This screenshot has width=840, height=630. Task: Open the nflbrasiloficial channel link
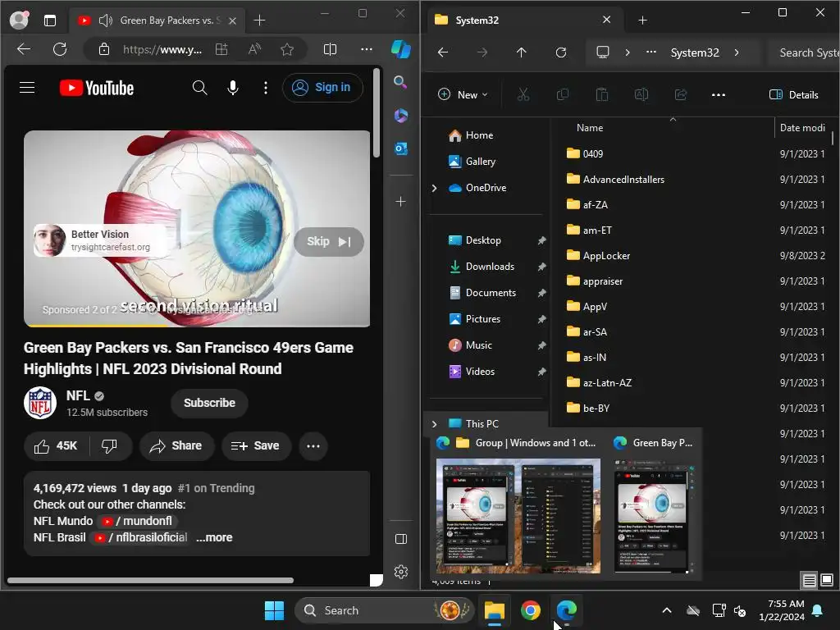[x=141, y=537]
